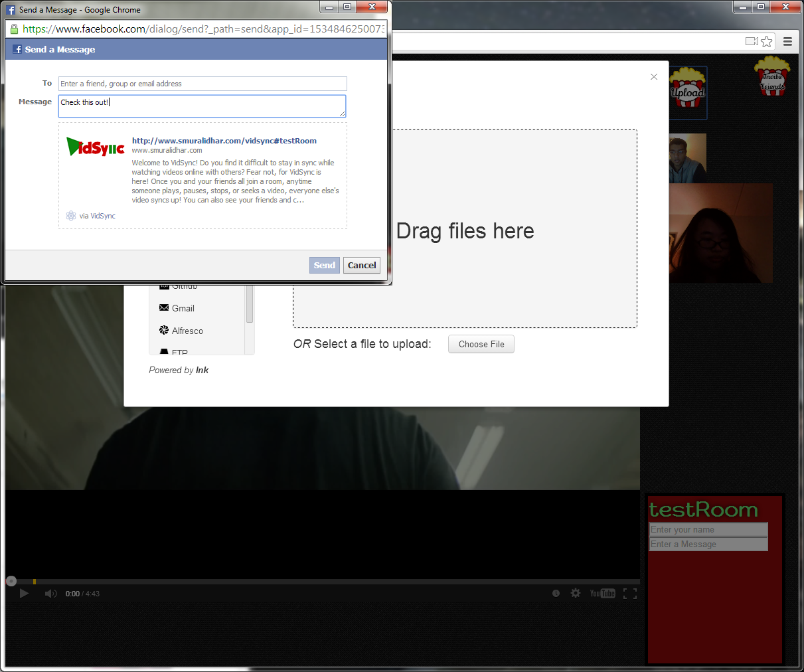The image size is (804, 672).
Task: Click Cancel in the Send a Message dialog
Action: pos(362,265)
